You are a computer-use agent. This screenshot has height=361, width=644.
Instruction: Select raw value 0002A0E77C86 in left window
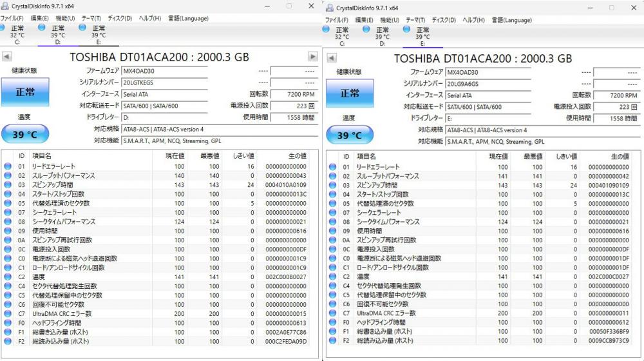pyautogui.click(x=286, y=332)
